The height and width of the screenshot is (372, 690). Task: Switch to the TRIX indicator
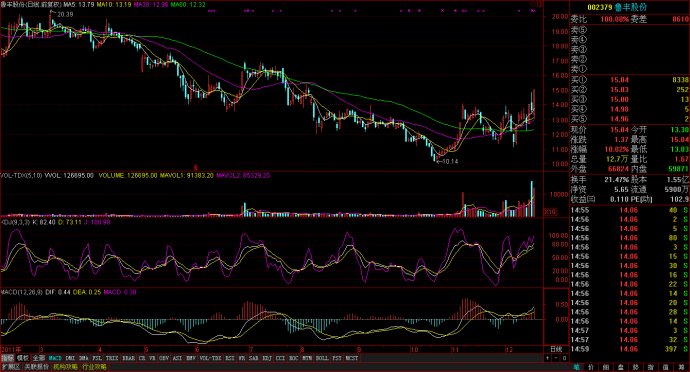(x=112, y=358)
